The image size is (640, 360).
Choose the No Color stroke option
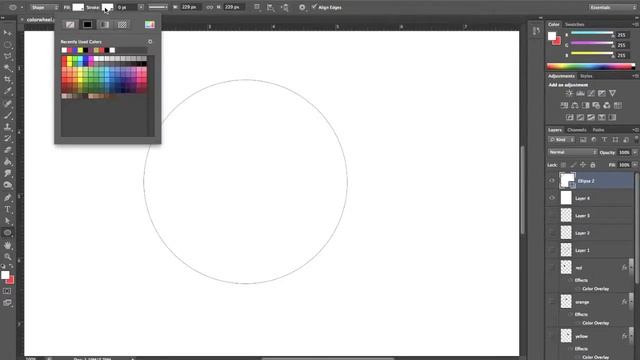click(70, 25)
